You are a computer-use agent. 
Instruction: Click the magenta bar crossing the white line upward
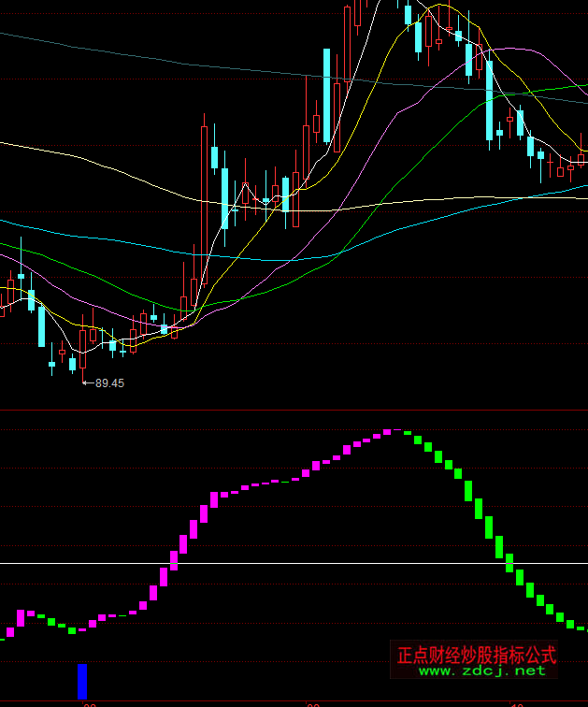[x=173, y=559]
